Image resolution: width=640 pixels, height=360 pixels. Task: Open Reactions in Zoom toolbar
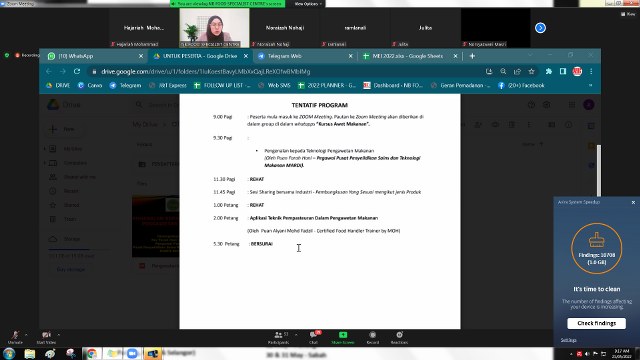pos(399,335)
